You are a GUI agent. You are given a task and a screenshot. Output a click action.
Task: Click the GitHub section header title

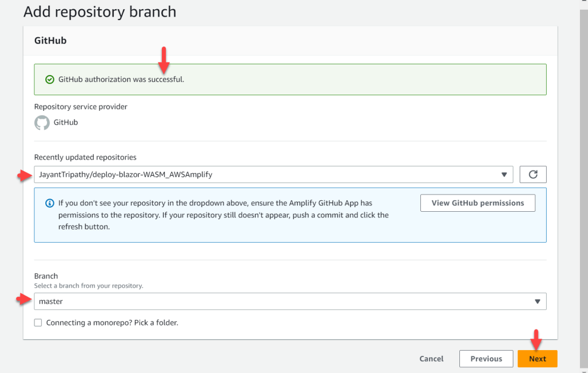[x=51, y=41]
